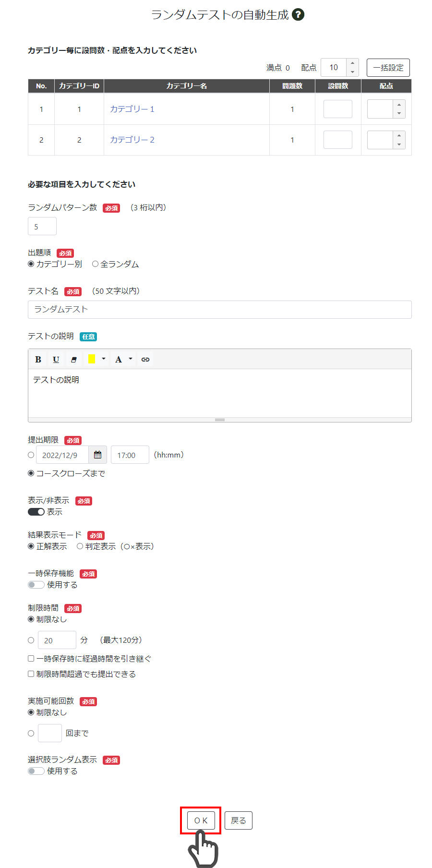
Task: Pick the yellow highlight color swatch
Action: click(92, 359)
